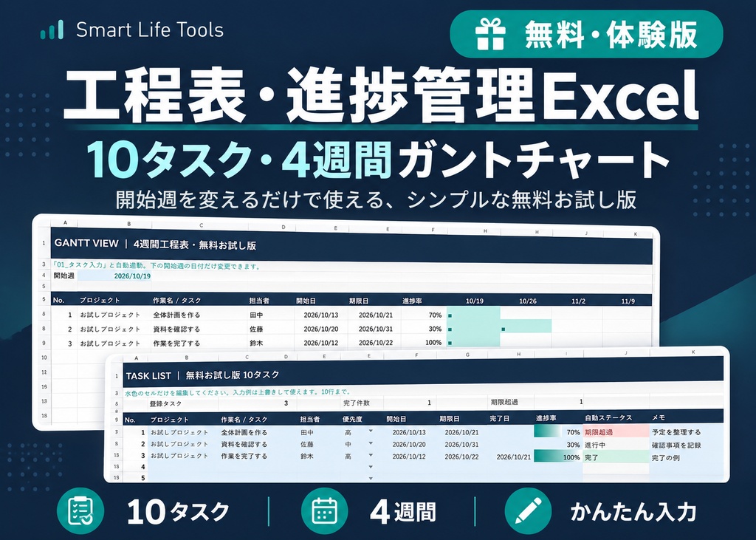Click 優先度 header in Task List
This screenshot has width=756, height=540.
[x=352, y=419]
